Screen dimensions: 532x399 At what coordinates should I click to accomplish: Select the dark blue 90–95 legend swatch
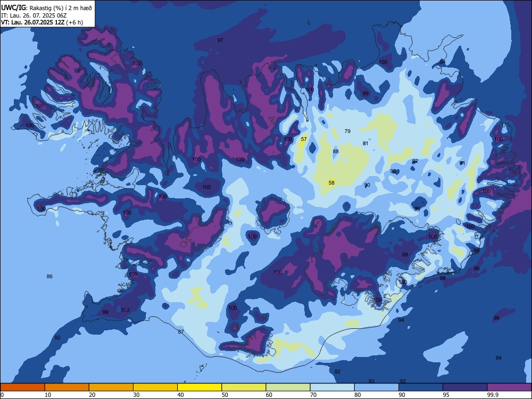pos(421,387)
